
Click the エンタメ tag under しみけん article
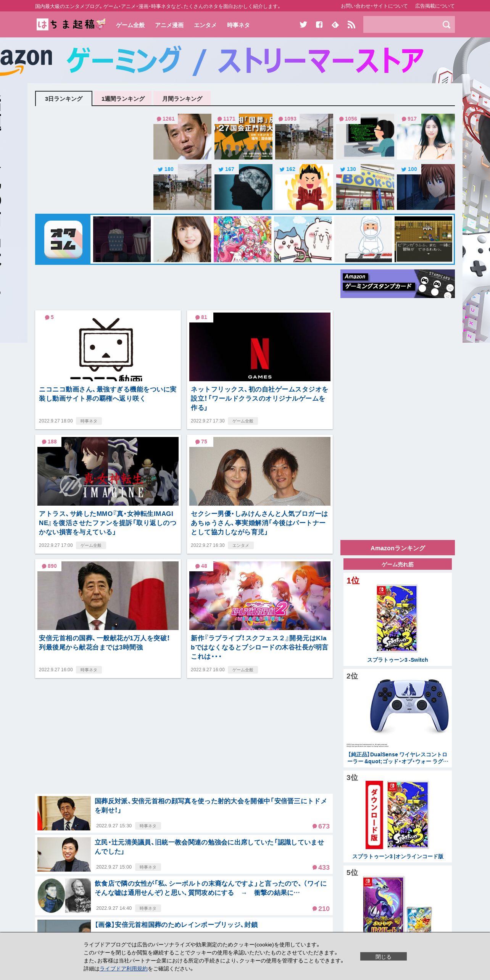pos(240,545)
